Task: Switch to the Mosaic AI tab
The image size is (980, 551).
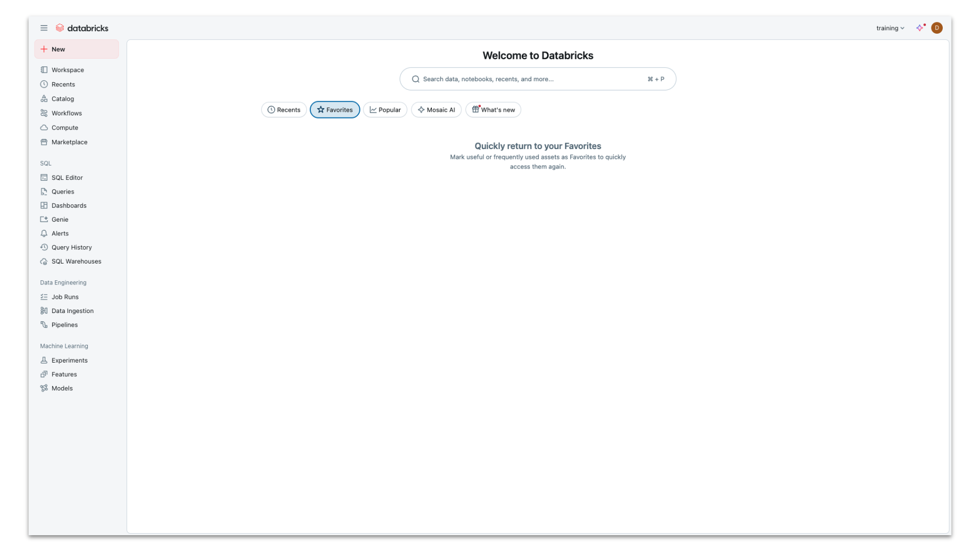Action: pyautogui.click(x=436, y=110)
